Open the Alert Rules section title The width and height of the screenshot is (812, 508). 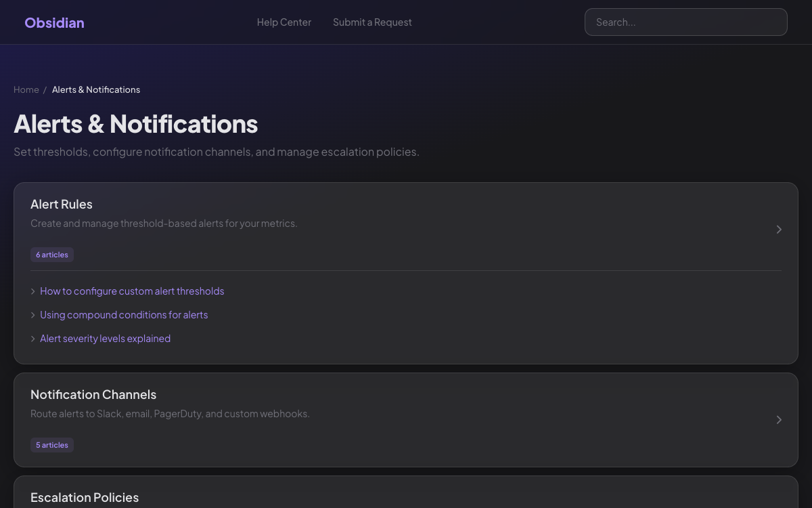(62, 204)
